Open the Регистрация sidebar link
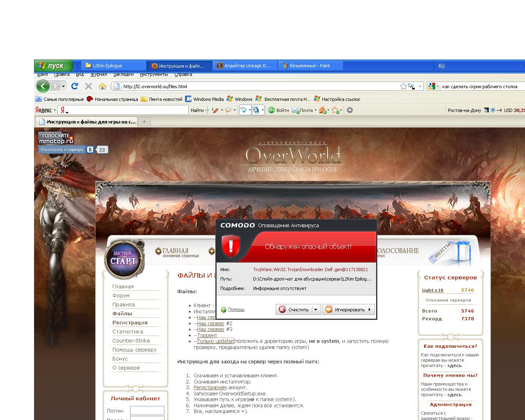The image size is (525, 420). (x=130, y=322)
